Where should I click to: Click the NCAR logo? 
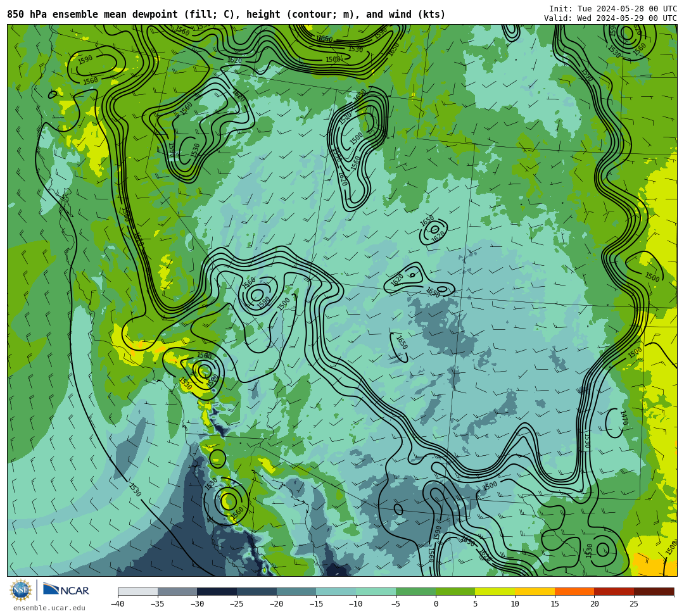click(x=66, y=590)
